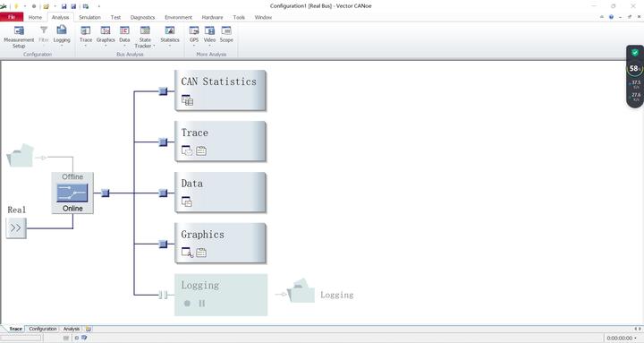644x343 pixels.
Task: Click the configuration icon in Graphics block
Action: pyautogui.click(x=201, y=253)
